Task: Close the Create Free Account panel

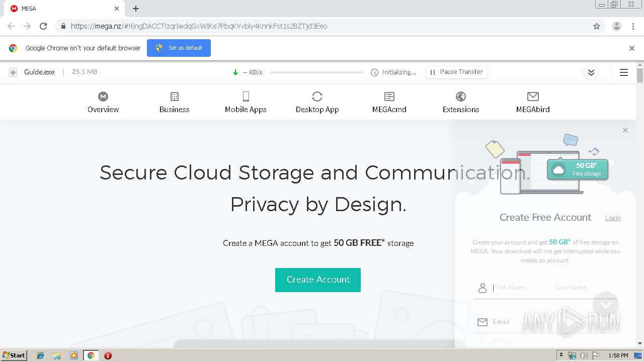Action: [625, 130]
